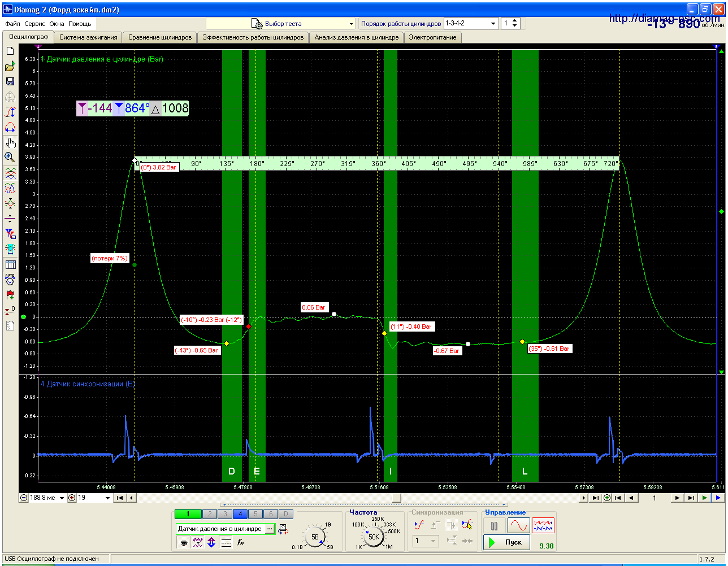Open the Помощь menu
728x566 pixels.
tap(80, 24)
